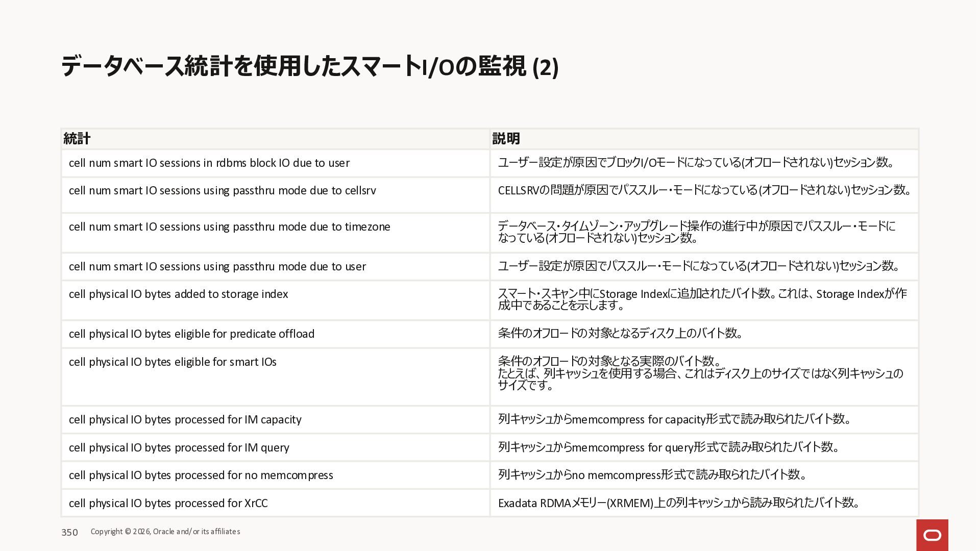Click 'bytes processed for no memcompress' cell
This screenshot has width=980, height=551.
(201, 475)
